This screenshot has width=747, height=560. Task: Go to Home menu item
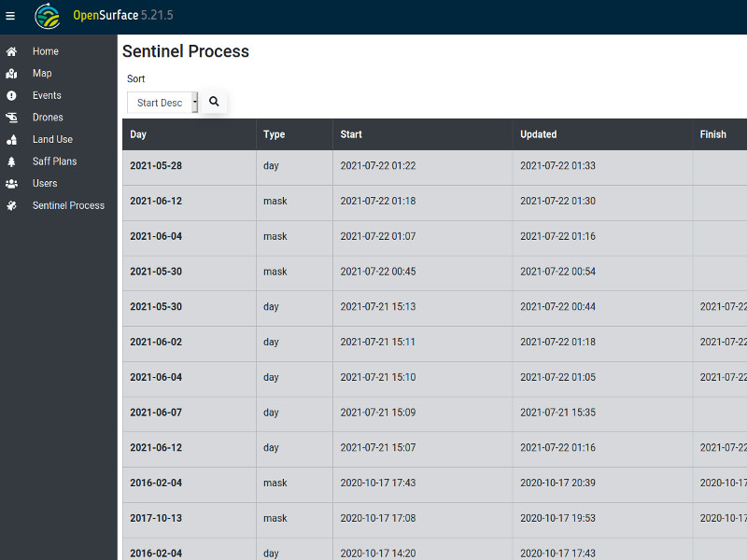pyautogui.click(x=46, y=51)
